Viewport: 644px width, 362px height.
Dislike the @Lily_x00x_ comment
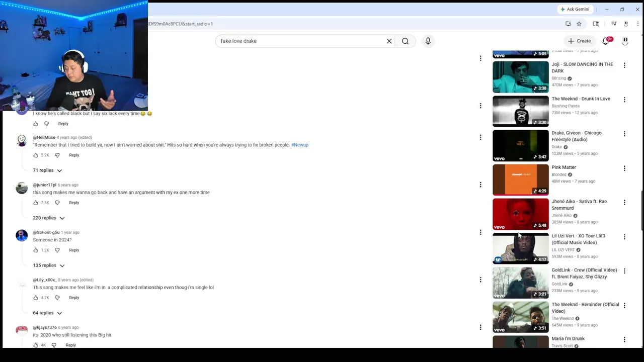(x=57, y=298)
